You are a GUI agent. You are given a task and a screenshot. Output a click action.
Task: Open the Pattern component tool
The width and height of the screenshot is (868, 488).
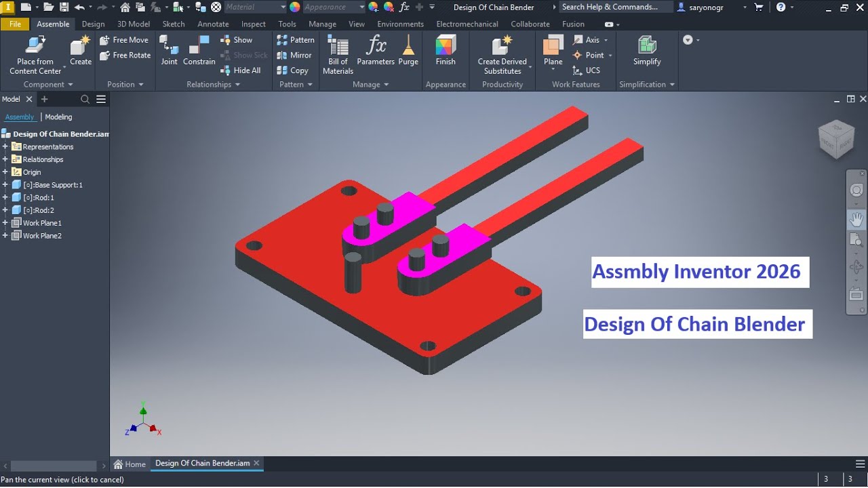coord(296,40)
